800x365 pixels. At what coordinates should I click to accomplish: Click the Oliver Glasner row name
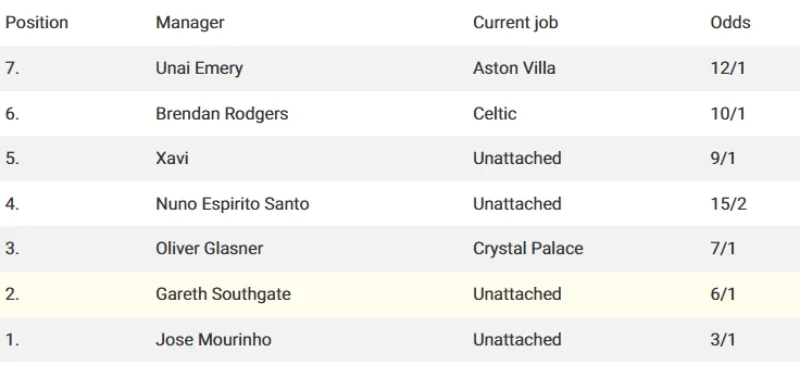point(209,249)
